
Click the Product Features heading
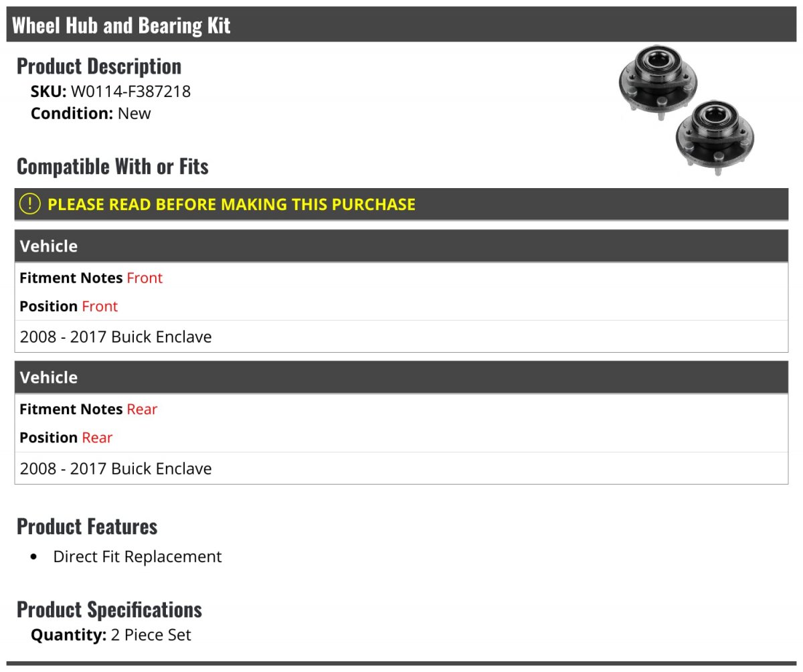(x=87, y=526)
